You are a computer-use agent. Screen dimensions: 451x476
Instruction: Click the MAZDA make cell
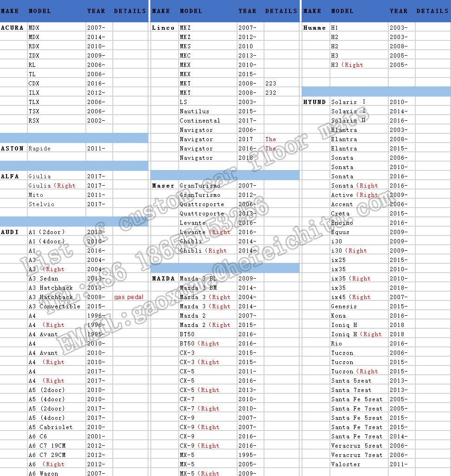164,278
